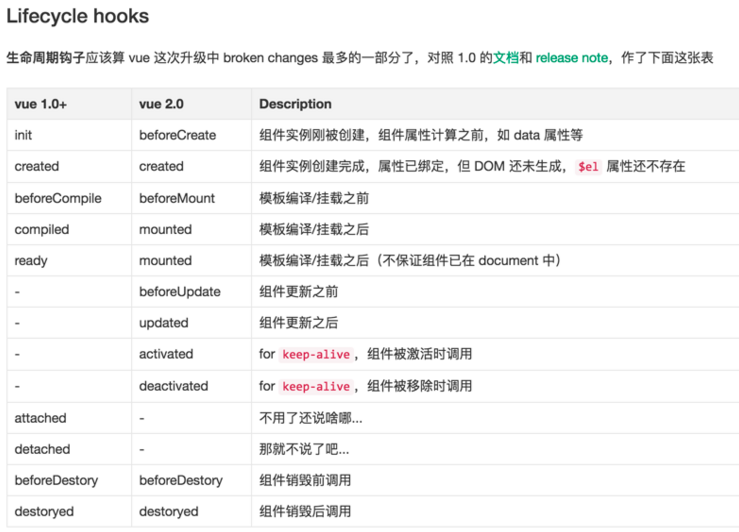
Task: Open the release note link
Action: pos(571,58)
